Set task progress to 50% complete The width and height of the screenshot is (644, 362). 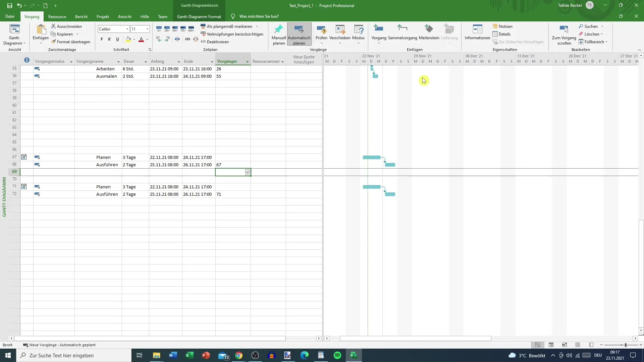175,28
